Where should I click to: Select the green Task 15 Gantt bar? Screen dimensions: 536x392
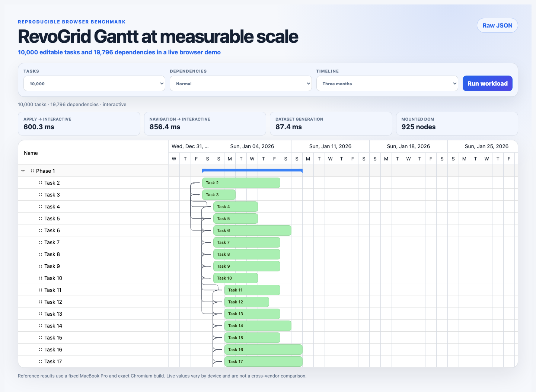click(x=252, y=338)
